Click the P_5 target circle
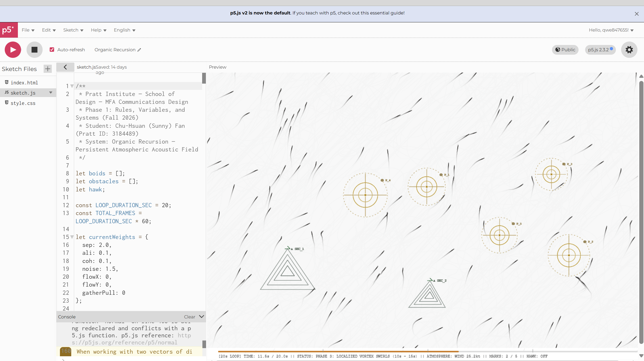The height and width of the screenshot is (361, 644). [499, 235]
